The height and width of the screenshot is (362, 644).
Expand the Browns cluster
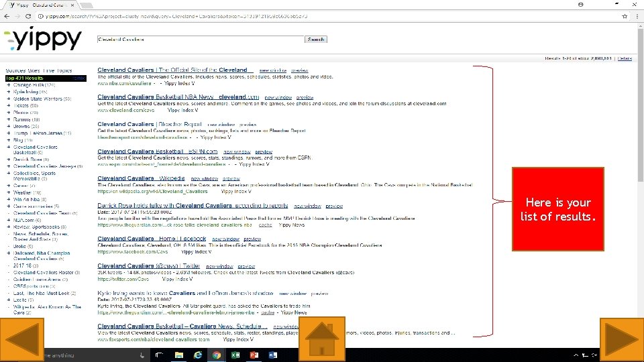click(x=9, y=127)
